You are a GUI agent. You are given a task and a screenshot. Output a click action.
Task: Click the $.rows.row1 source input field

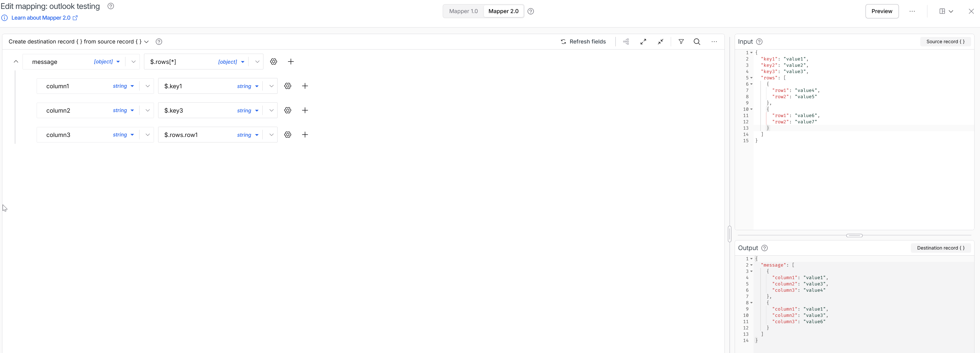(194, 135)
